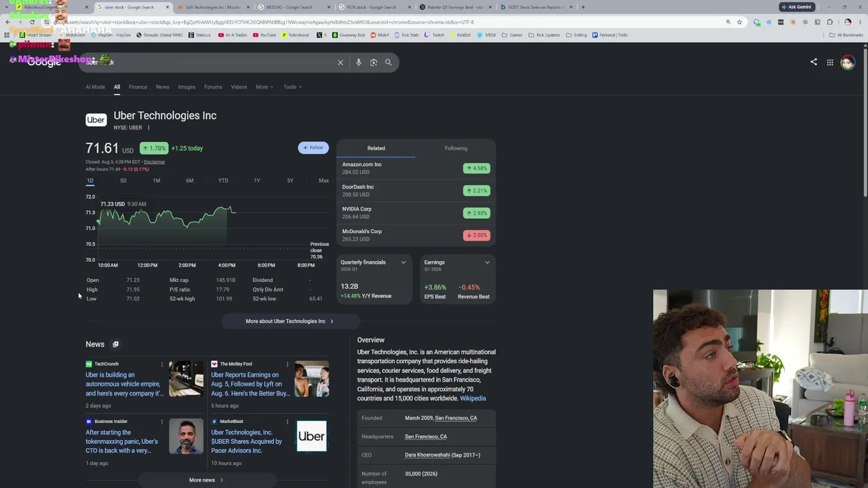868x488 pixels.
Task: Click the Forums search tab
Action: tap(213, 87)
